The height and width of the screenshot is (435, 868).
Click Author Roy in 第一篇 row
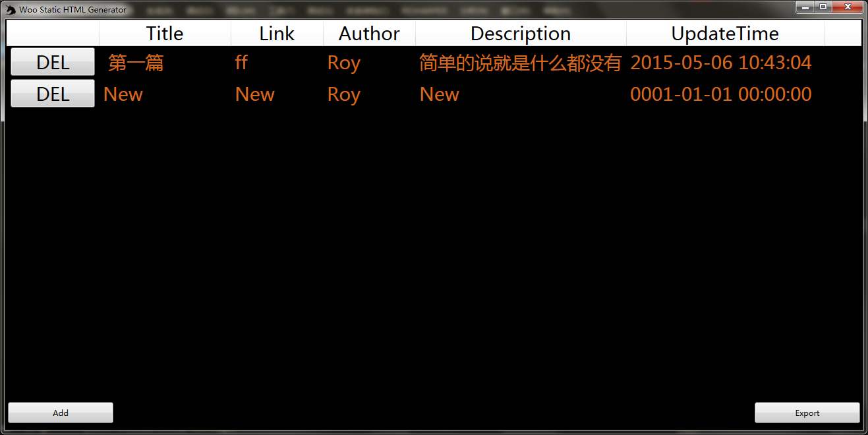coord(344,63)
